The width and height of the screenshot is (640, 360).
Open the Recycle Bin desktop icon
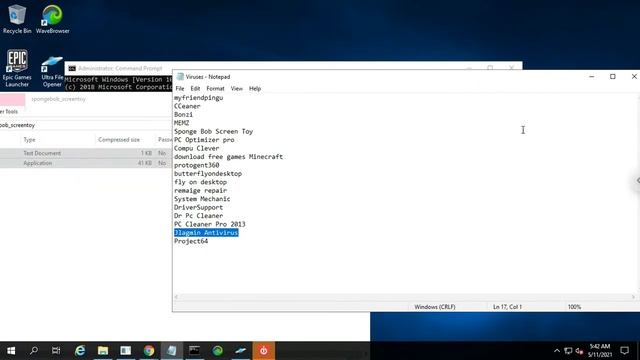pyautogui.click(x=17, y=19)
